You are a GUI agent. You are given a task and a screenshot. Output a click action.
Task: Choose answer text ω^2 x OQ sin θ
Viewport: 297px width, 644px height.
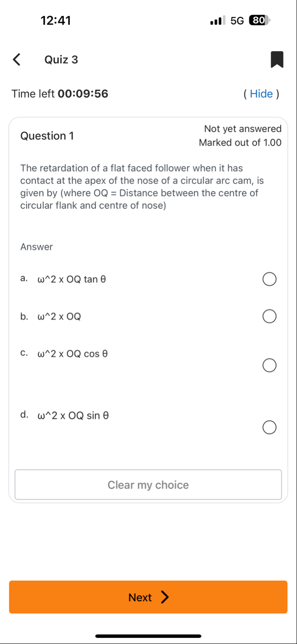coord(73,416)
